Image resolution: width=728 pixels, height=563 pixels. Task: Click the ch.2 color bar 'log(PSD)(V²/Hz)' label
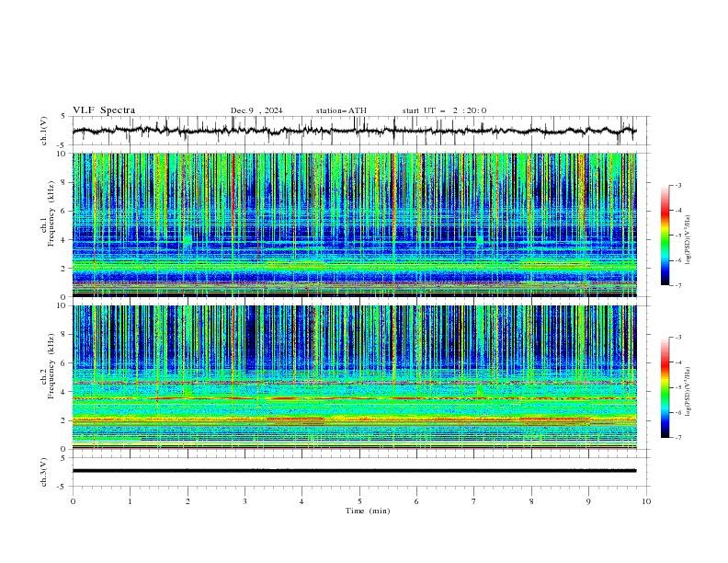[688, 392]
